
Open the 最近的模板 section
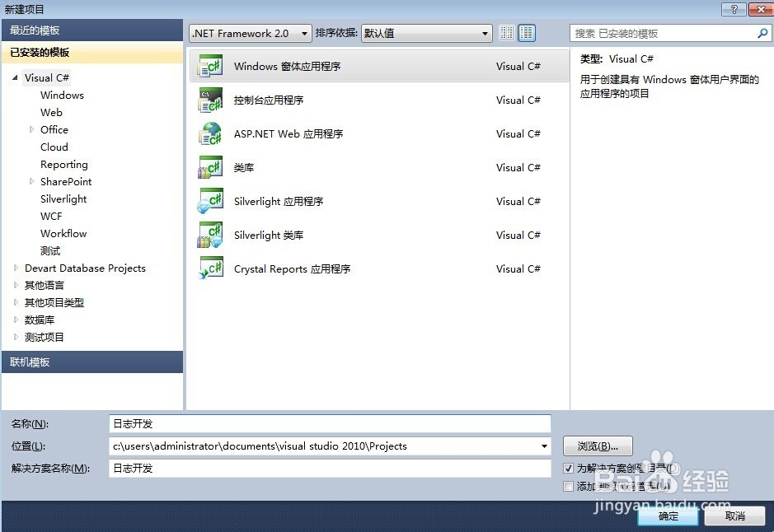pyautogui.click(x=92, y=30)
